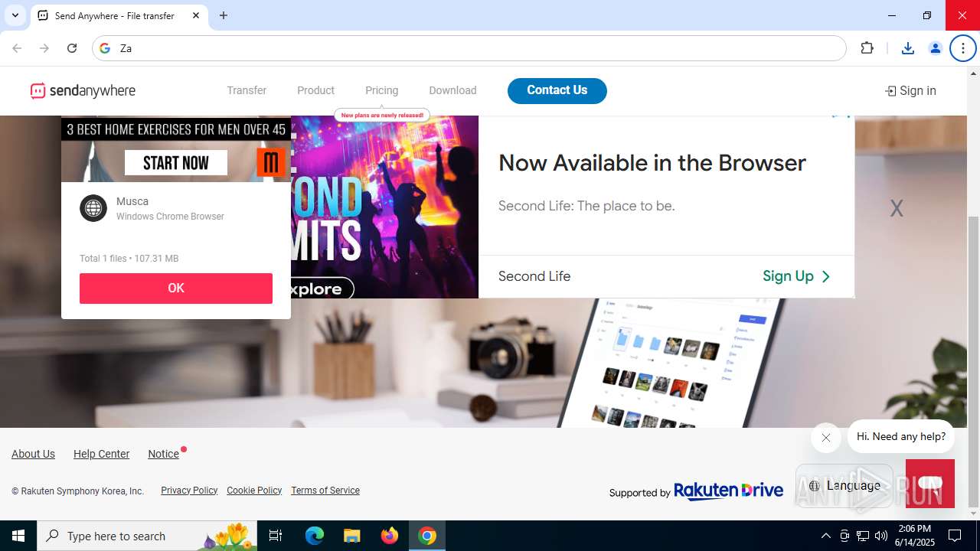980x551 pixels.
Task: Reload the page
Action: (72, 48)
